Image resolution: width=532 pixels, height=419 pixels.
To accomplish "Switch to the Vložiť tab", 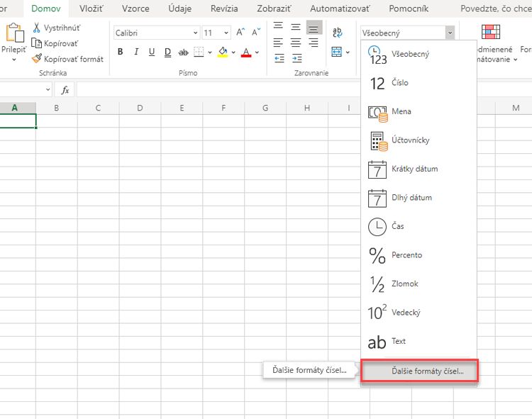I will tap(92, 9).
